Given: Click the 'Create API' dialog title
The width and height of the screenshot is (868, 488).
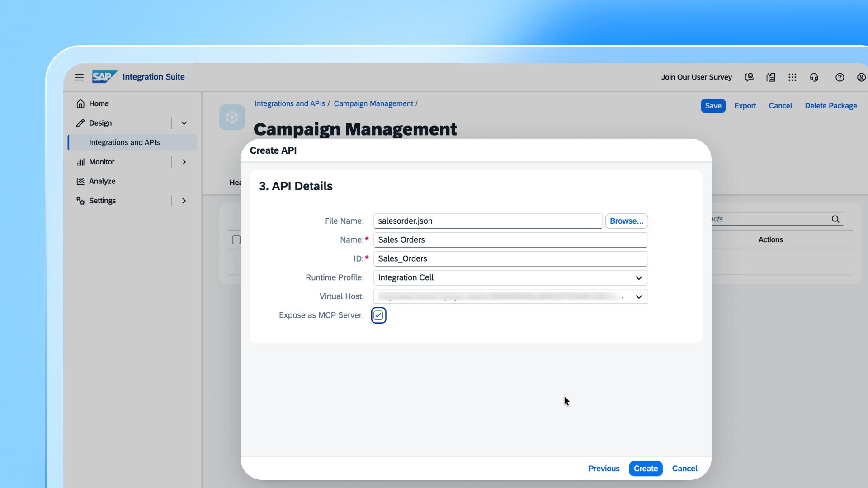Looking at the screenshot, I should point(273,150).
